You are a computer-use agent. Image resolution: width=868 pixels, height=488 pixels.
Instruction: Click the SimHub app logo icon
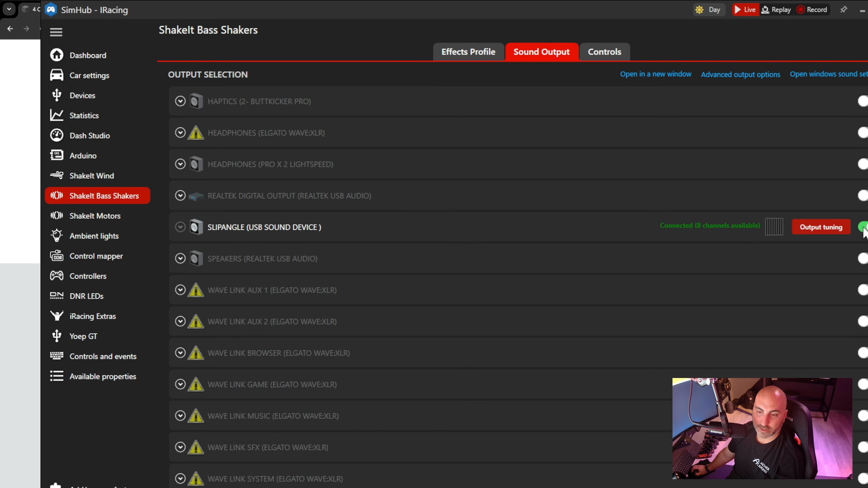51,10
